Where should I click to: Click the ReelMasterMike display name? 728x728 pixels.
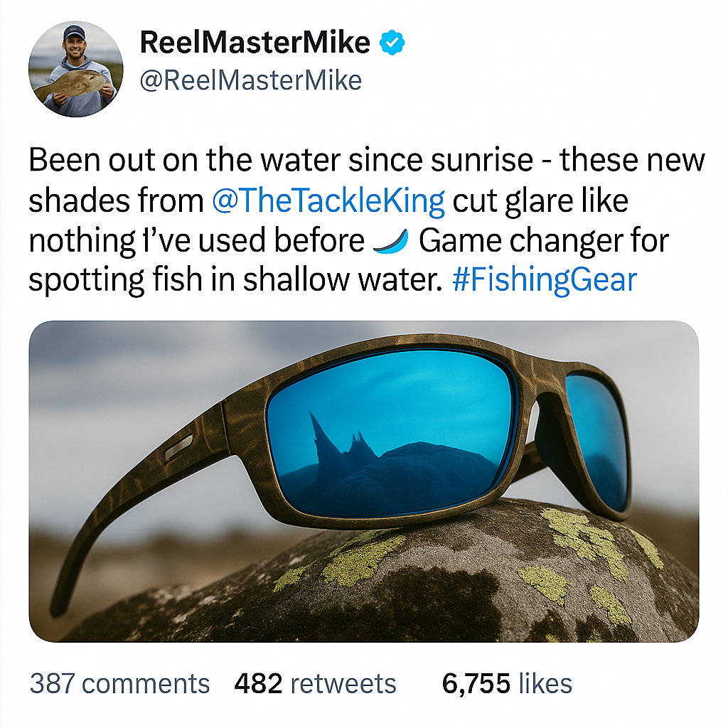[x=255, y=43]
